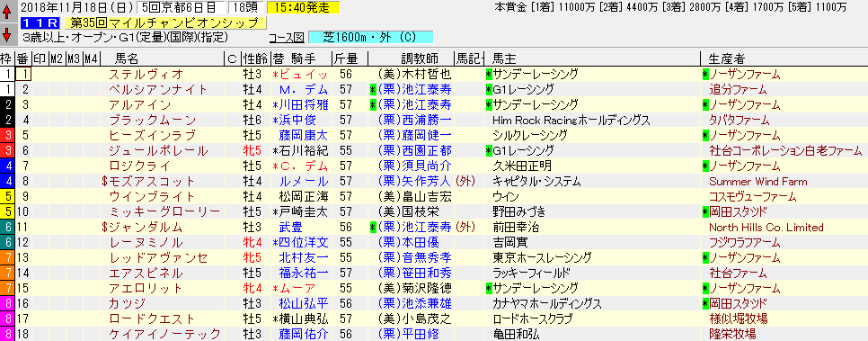Click jockey ルメール name
Image resolution: width=868 pixels, height=341 pixels.
coord(304,182)
